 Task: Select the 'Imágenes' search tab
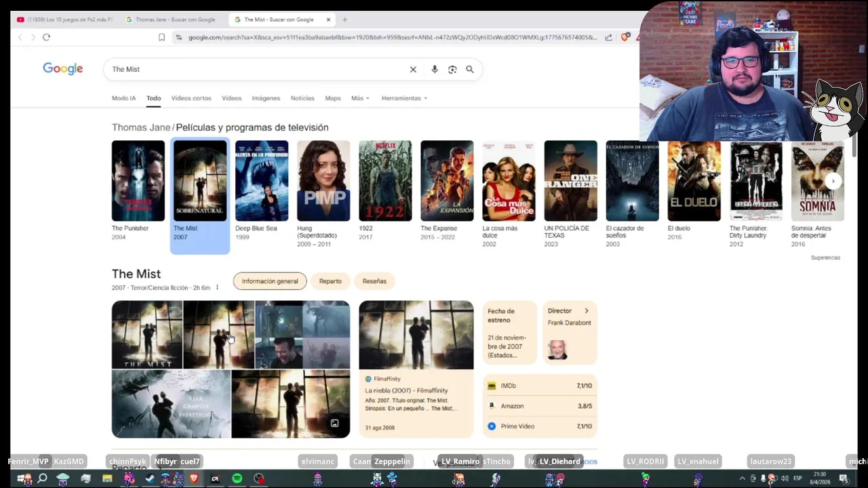[x=266, y=98]
